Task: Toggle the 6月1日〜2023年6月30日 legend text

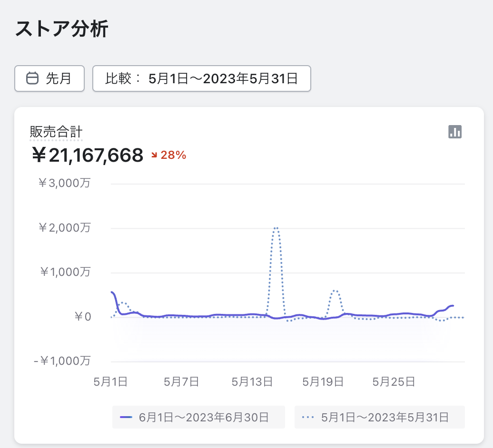Action: (x=204, y=417)
